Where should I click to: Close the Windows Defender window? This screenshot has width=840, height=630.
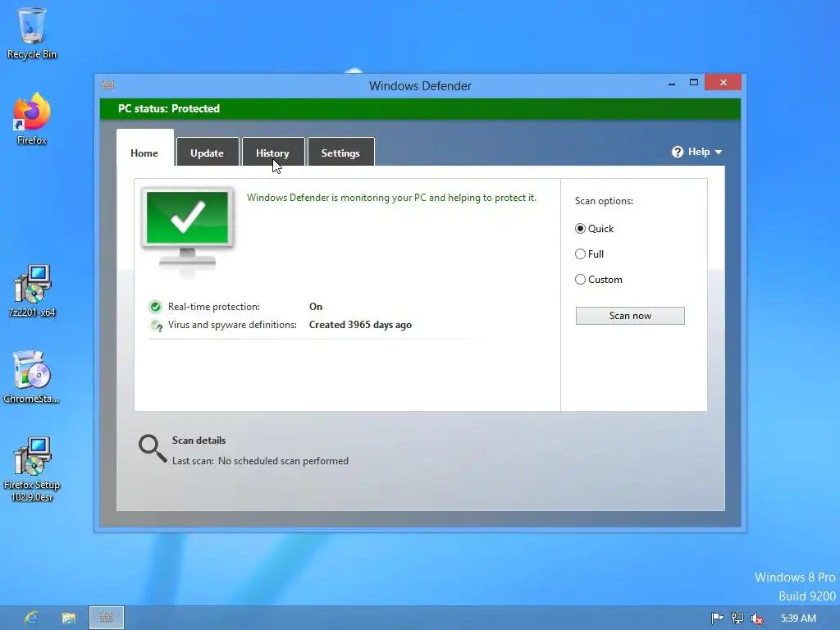724,82
